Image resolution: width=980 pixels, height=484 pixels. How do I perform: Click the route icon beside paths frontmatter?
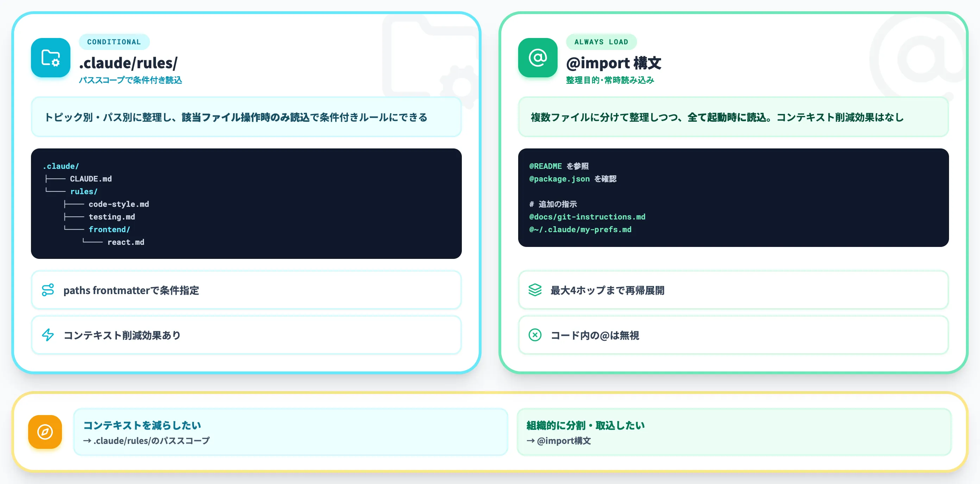[48, 290]
